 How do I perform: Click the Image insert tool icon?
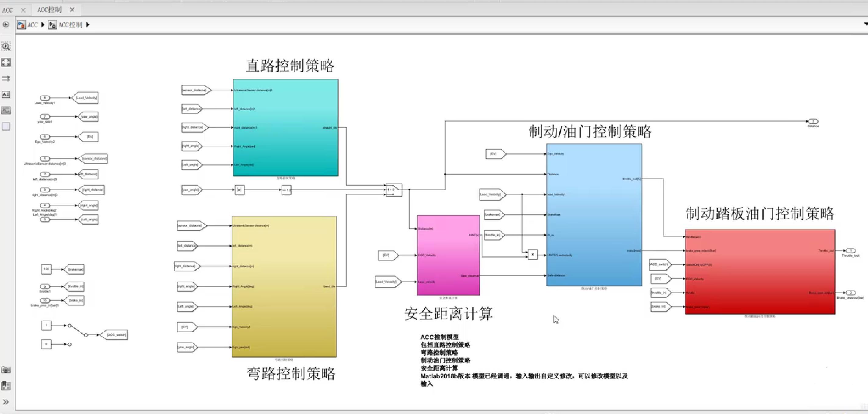tap(6, 110)
